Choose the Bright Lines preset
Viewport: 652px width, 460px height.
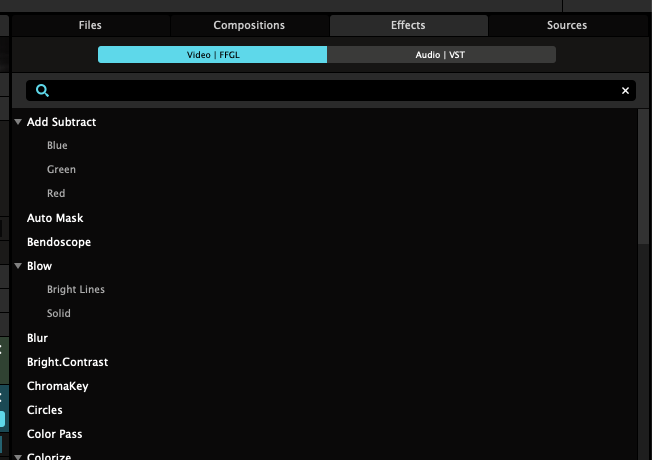[76, 289]
